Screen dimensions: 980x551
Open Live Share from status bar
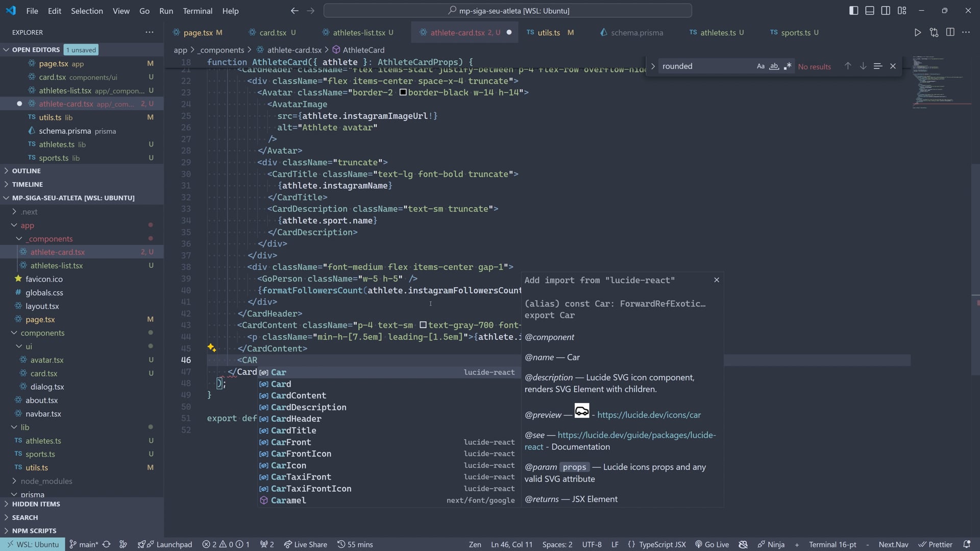tap(305, 544)
